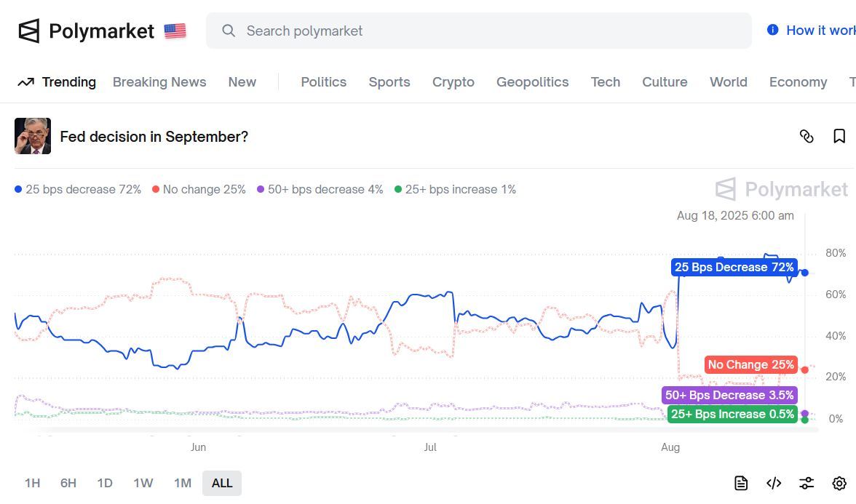This screenshot has height=504, width=856.
Task: Open the Crypto category
Action: click(x=453, y=81)
